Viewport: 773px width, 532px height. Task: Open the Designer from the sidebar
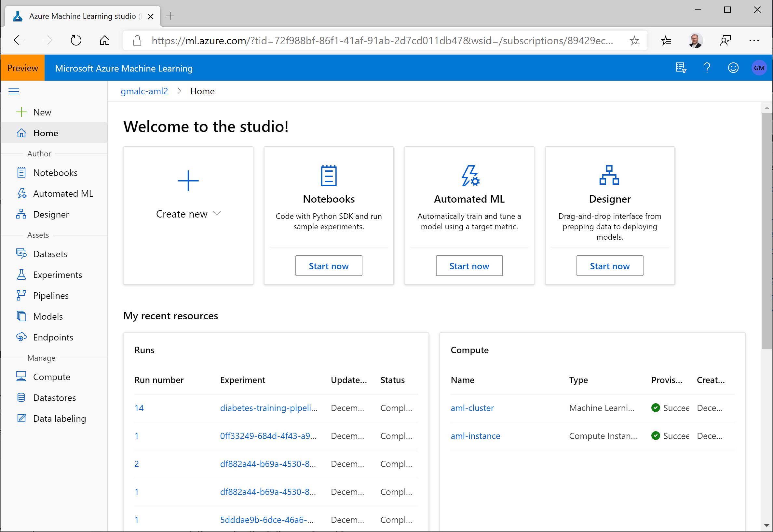tap(51, 214)
